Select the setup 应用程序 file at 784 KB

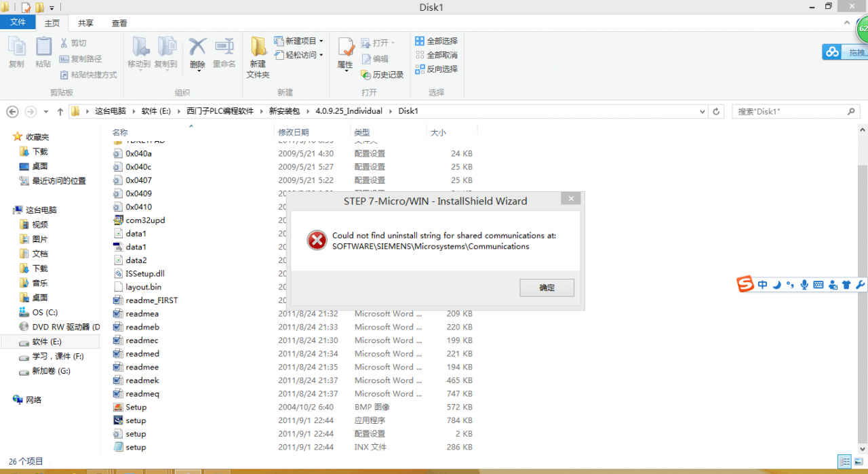click(x=136, y=420)
